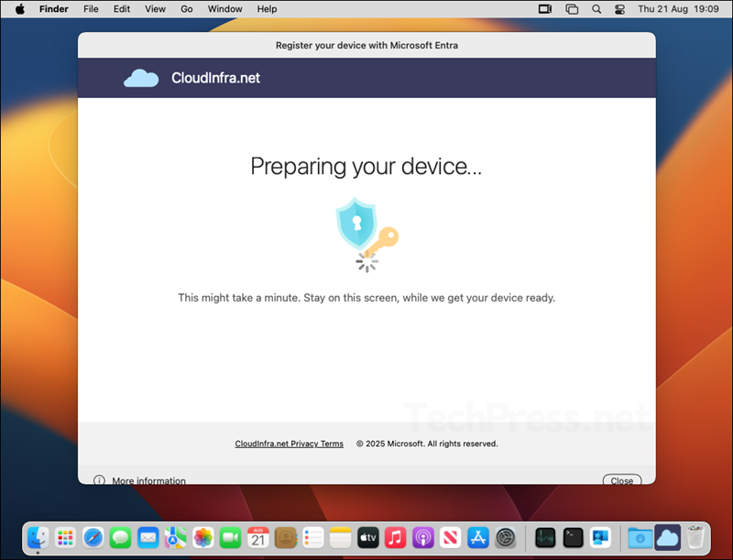This screenshot has height=560, width=733.
Task: Open News from the Dock
Action: click(x=450, y=538)
